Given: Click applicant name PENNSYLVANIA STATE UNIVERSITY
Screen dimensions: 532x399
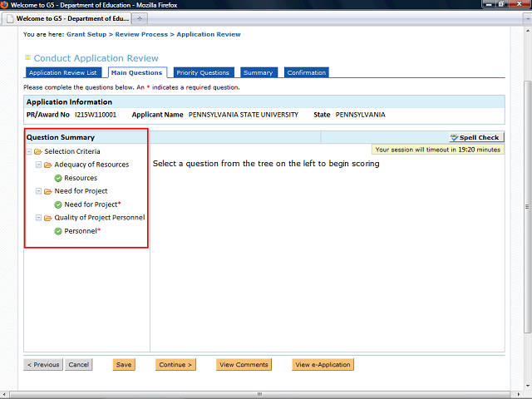Looking at the screenshot, I should [244, 115].
